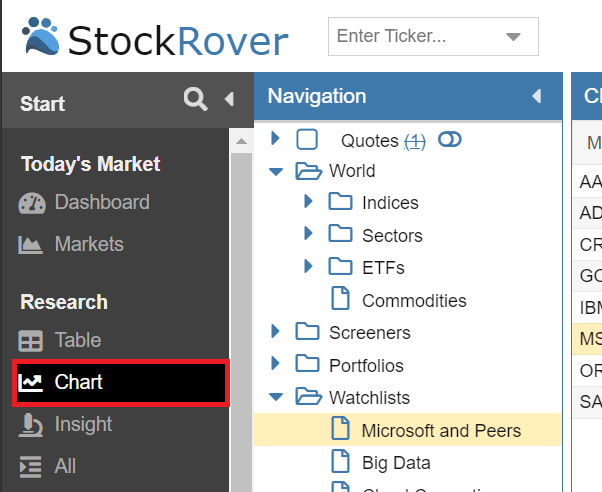This screenshot has width=602, height=492.
Task: Select the Table grid icon
Action: point(30,341)
